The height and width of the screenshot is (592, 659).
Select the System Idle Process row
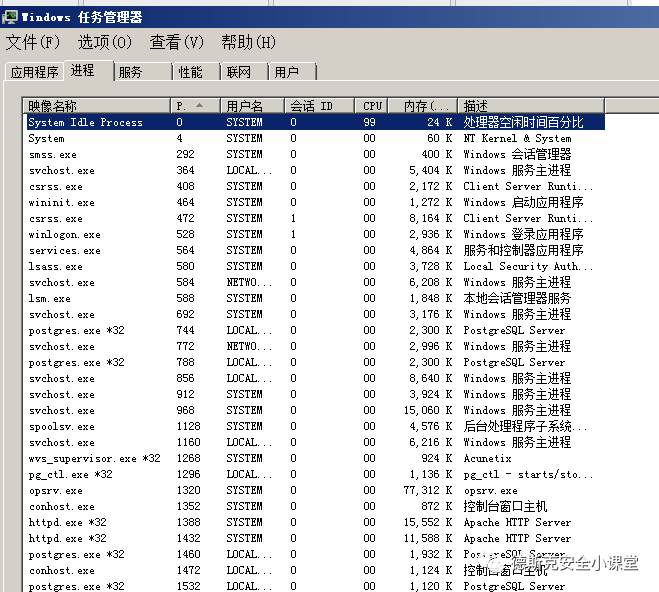pos(86,123)
